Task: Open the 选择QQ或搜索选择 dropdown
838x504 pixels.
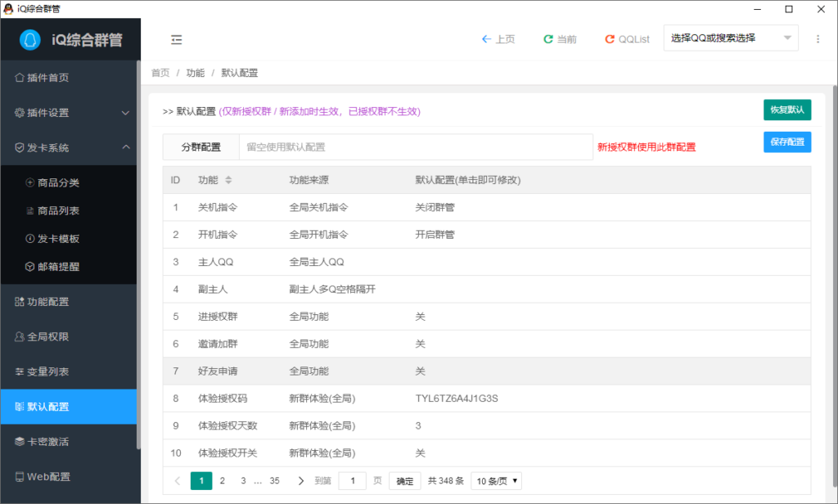Action: (x=730, y=37)
